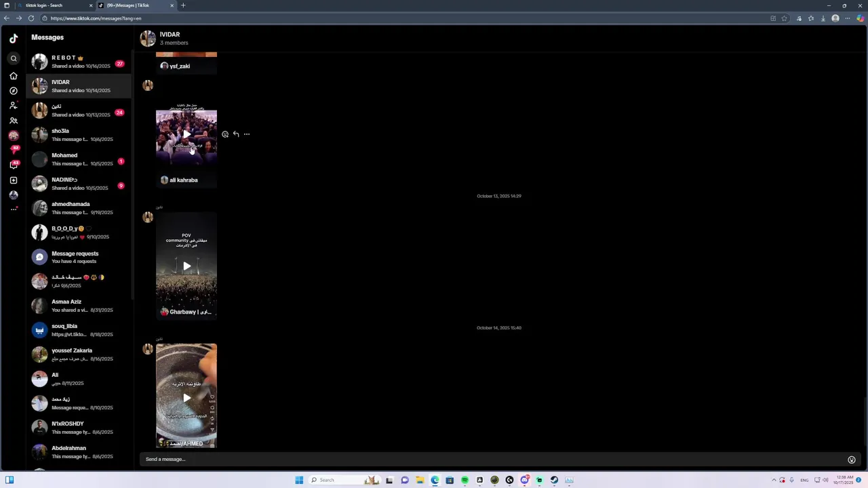This screenshot has width=868, height=488.
Task: Open the TikTok search icon
Action: (x=14, y=59)
